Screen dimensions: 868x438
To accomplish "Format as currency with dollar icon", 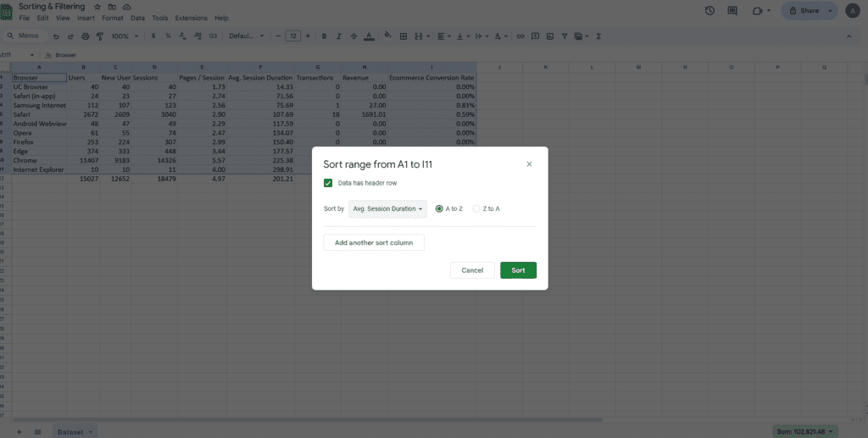I will [x=153, y=36].
